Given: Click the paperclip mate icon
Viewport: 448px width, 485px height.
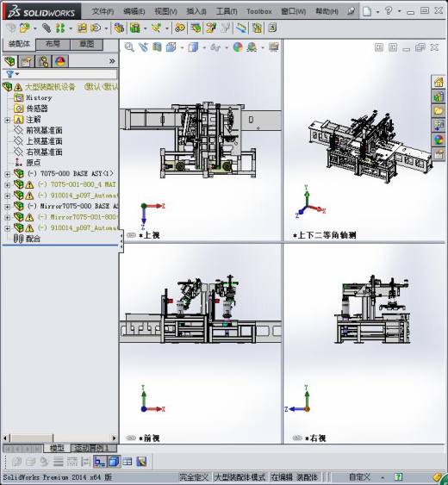Looking at the screenshot, I should pyautogui.click(x=47, y=28).
